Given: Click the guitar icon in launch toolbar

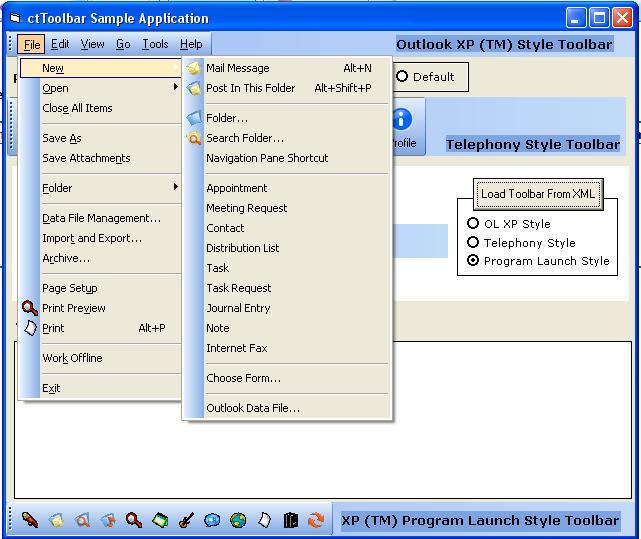Looking at the screenshot, I should [x=186, y=520].
